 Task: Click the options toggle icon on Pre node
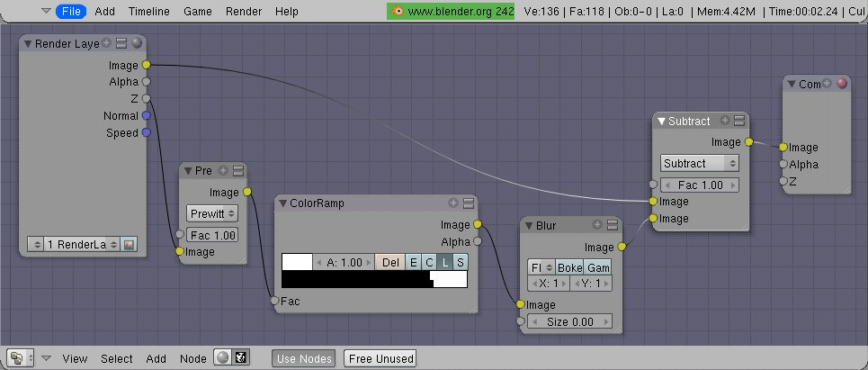(x=238, y=171)
